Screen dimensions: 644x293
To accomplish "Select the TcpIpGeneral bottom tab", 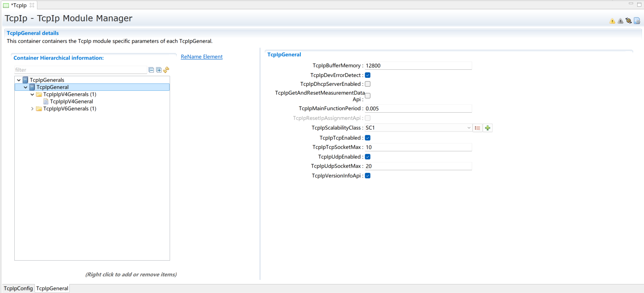I will 52,288.
